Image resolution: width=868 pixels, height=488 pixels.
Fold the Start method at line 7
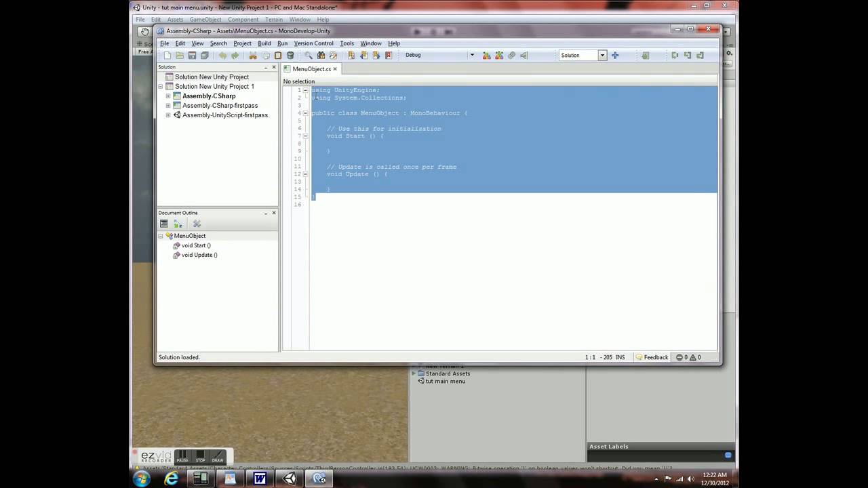click(305, 136)
